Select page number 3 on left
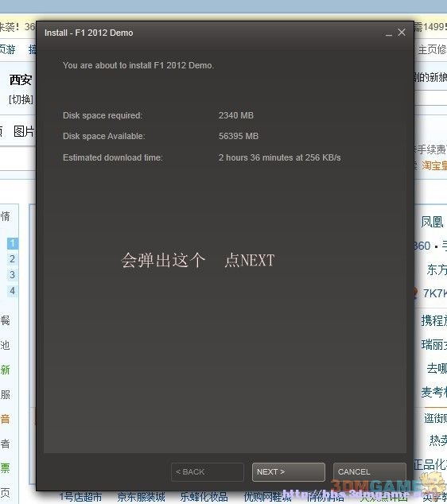The width and height of the screenshot is (447, 504). tap(12, 275)
